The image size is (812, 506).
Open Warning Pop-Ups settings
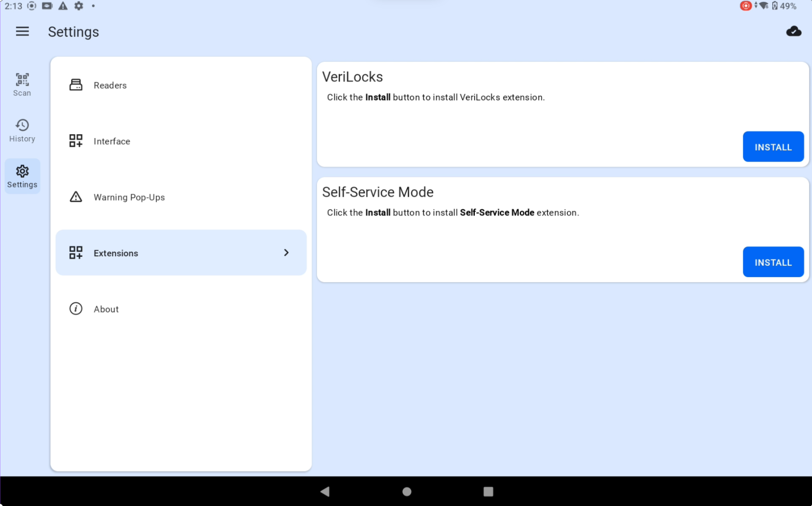coord(181,197)
